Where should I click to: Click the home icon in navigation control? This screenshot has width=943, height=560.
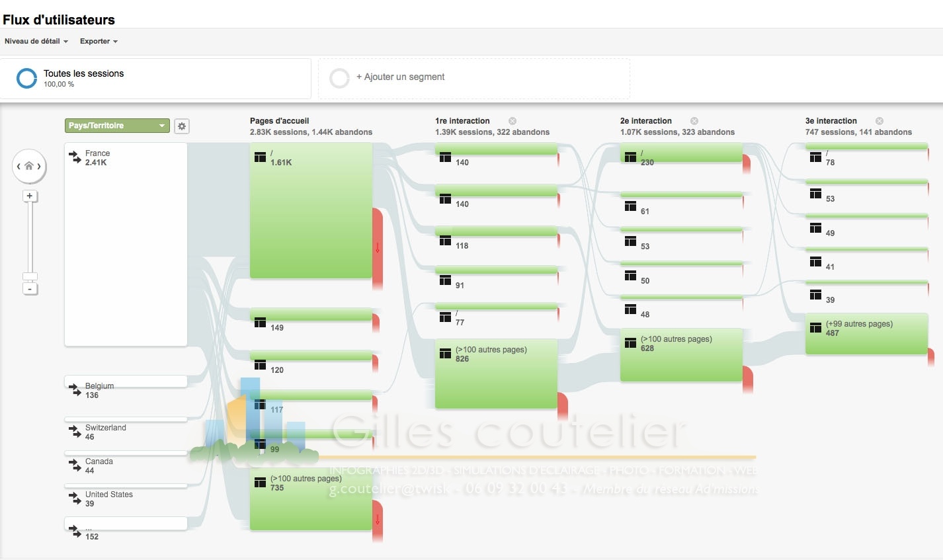(29, 166)
